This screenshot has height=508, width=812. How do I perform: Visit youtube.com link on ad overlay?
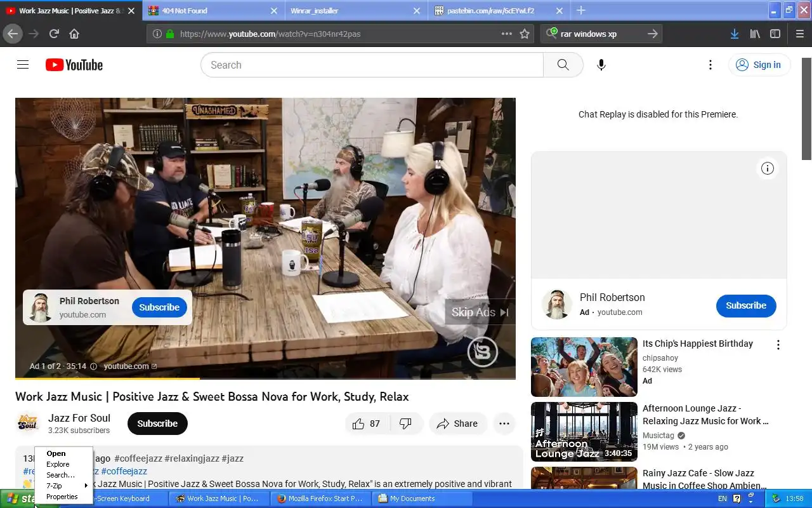[130, 366]
